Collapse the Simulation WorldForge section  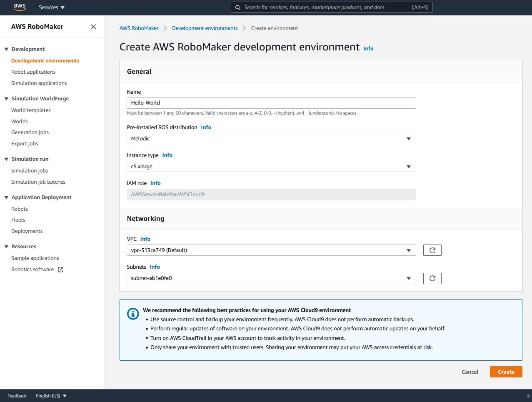tap(6, 99)
